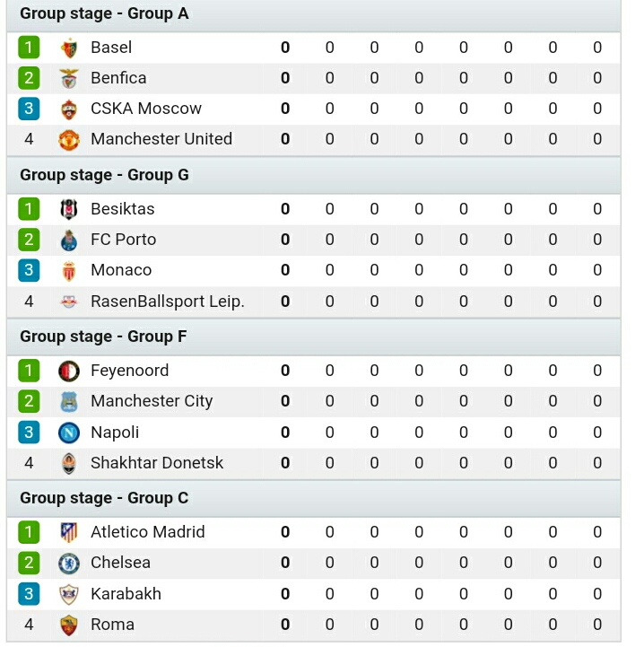Select the RasenBallsport Leip. team name
The image size is (644, 647).
(x=168, y=302)
